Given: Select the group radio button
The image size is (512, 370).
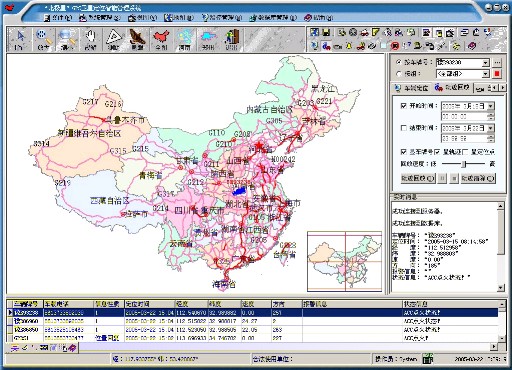Looking at the screenshot, I should (398, 73).
